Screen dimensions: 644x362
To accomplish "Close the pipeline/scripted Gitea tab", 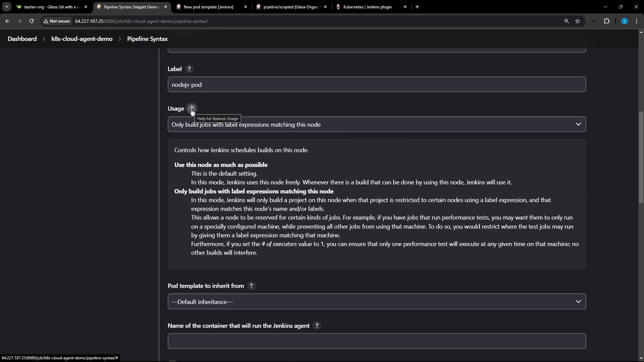I will (325, 7).
